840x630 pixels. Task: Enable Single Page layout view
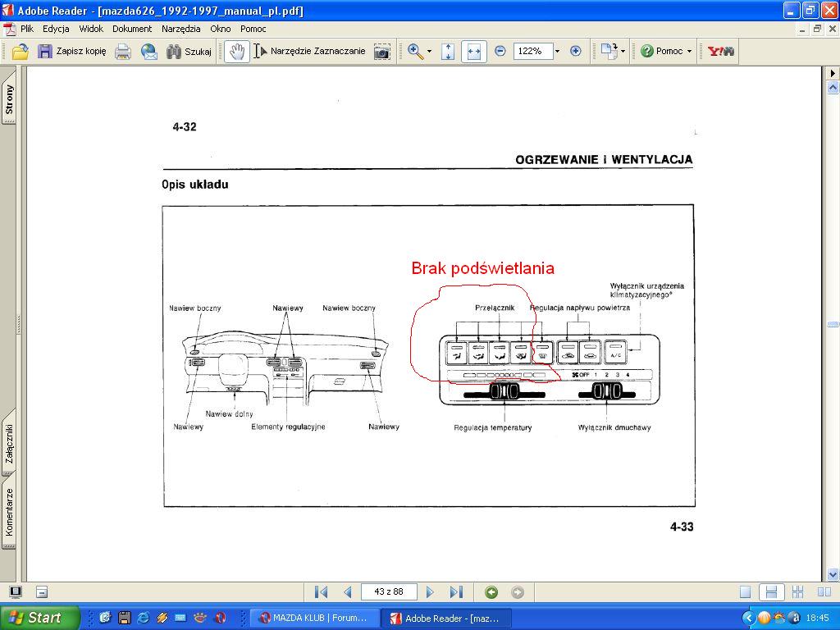[x=745, y=592]
